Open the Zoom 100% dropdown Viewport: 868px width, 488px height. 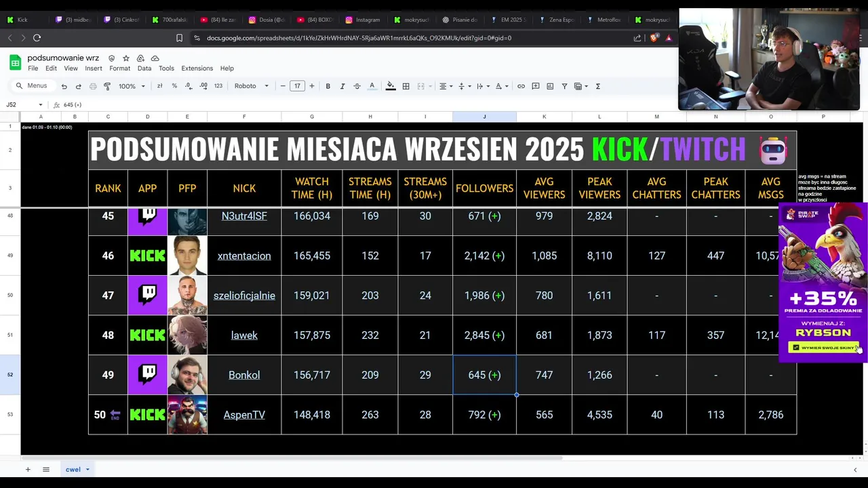coord(132,86)
